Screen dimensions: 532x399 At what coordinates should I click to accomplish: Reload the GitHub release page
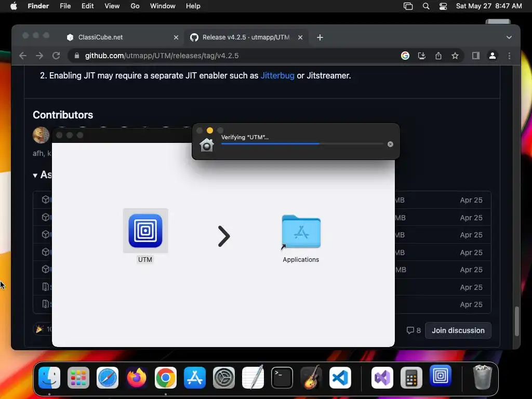(56, 56)
